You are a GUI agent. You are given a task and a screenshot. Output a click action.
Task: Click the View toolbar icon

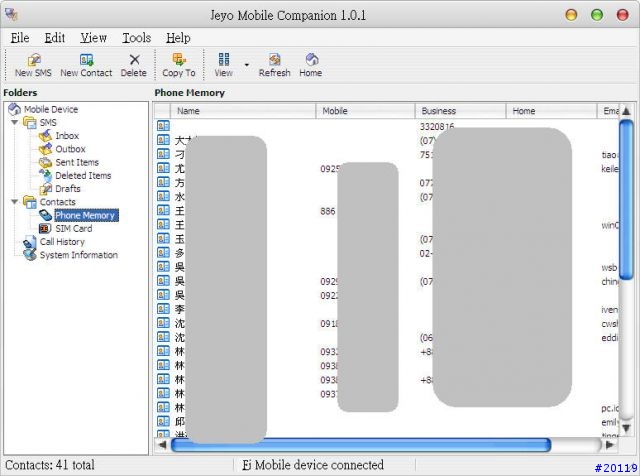224,60
